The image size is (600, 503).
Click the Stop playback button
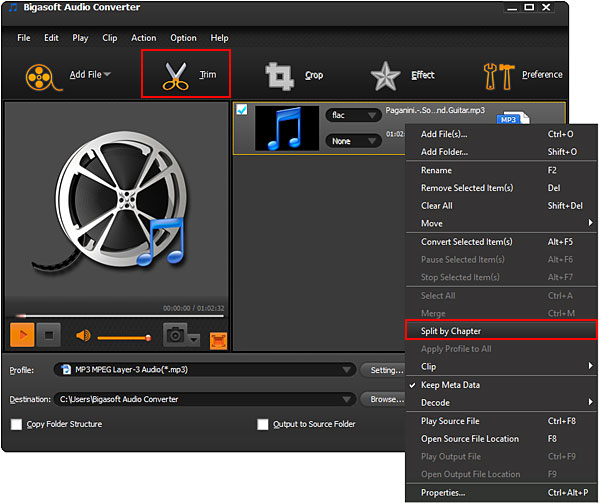click(x=49, y=335)
